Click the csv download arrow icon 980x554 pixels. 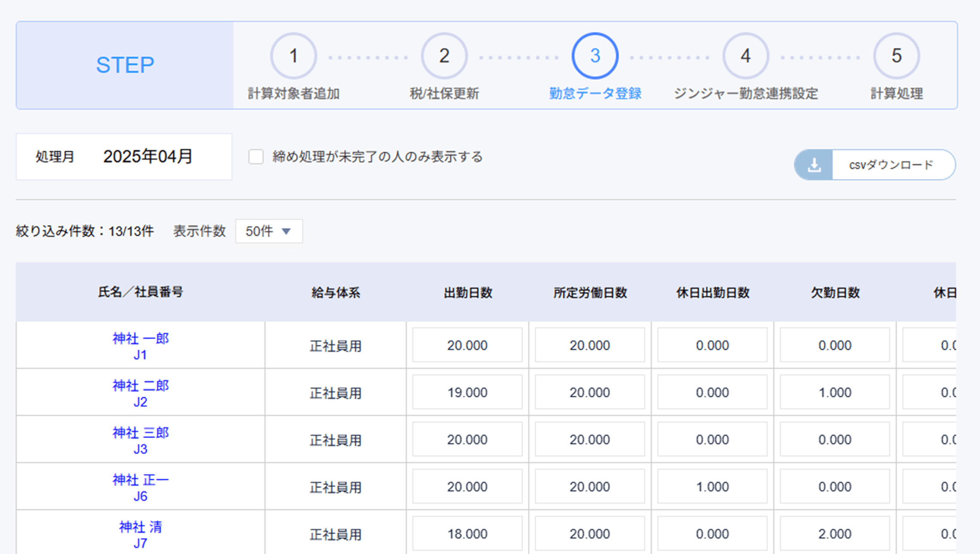click(x=814, y=165)
